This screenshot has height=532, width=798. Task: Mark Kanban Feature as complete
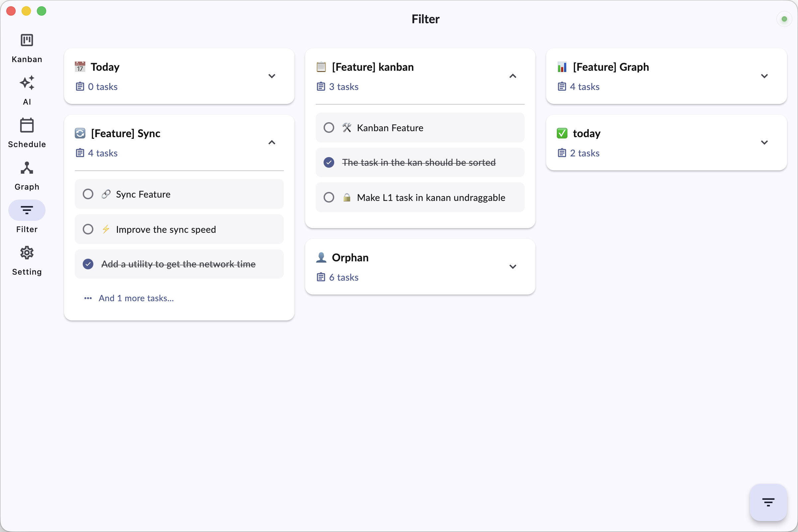point(329,128)
